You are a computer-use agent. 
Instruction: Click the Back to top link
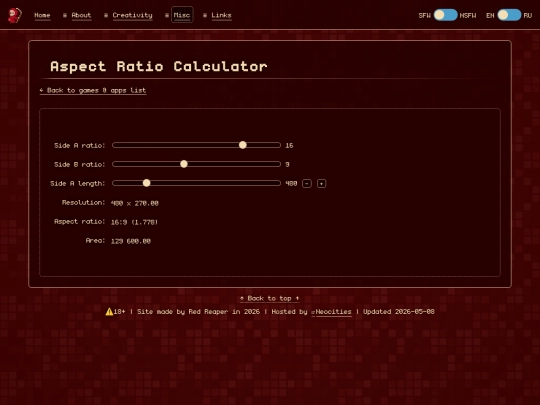[270, 299]
